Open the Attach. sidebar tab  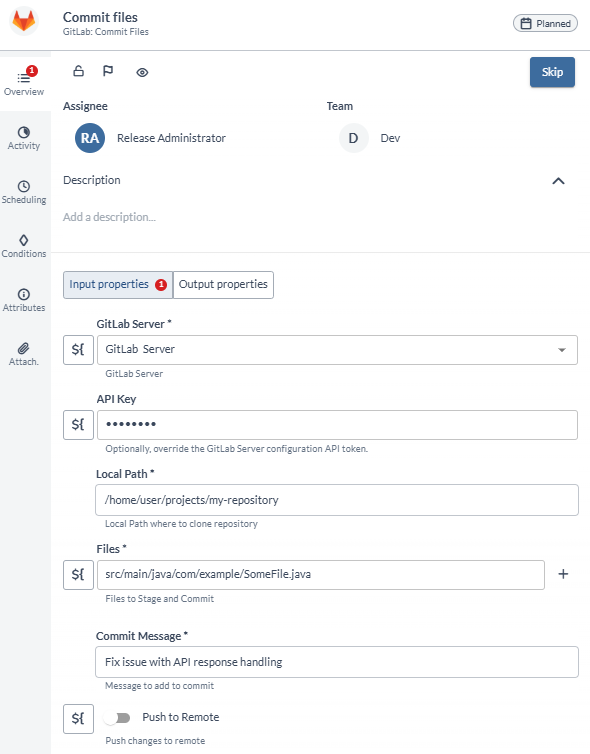coord(24,354)
